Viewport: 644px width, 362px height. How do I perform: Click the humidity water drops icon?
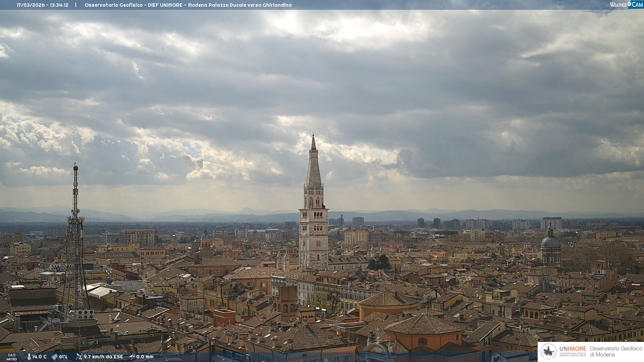(55, 357)
